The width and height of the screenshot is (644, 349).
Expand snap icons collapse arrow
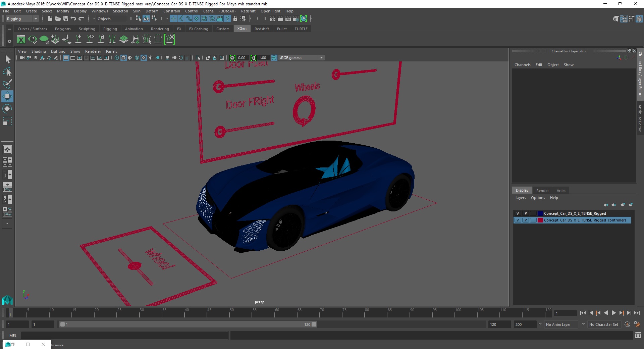[167, 19]
